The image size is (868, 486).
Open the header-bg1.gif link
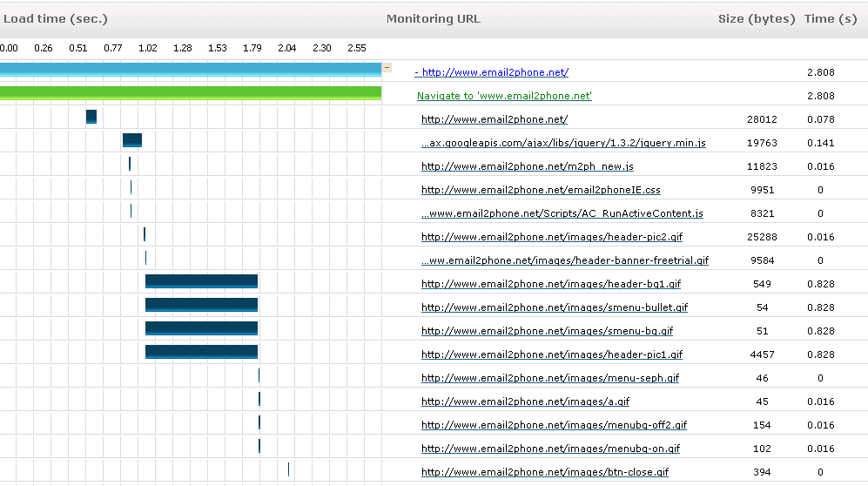tap(551, 284)
